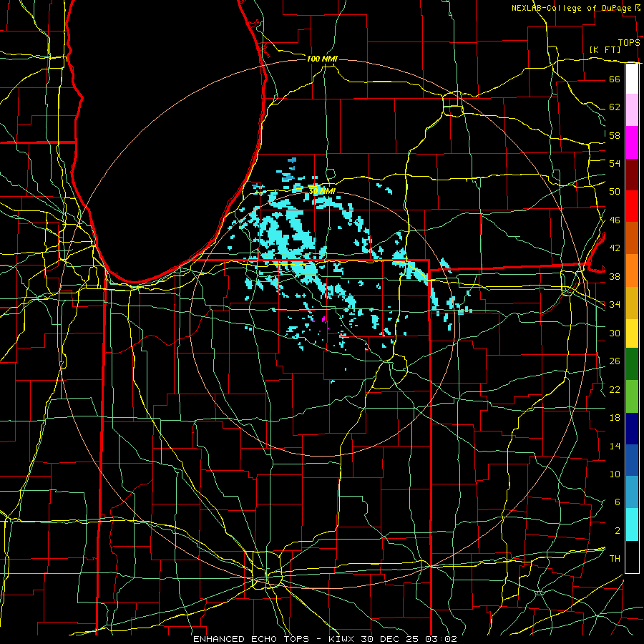Click the bright red legend swatch

(x=632, y=206)
